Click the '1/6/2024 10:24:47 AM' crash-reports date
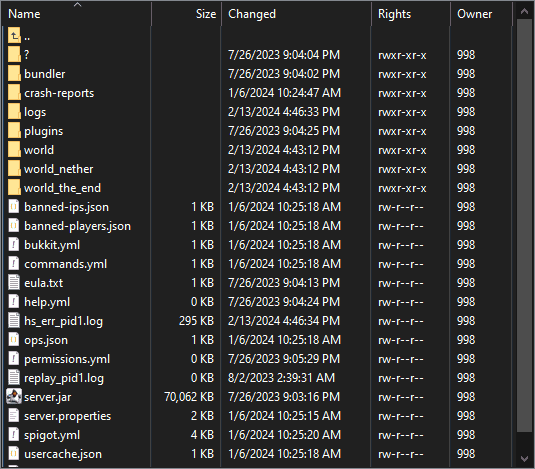The height and width of the screenshot is (469, 535). coord(284,93)
